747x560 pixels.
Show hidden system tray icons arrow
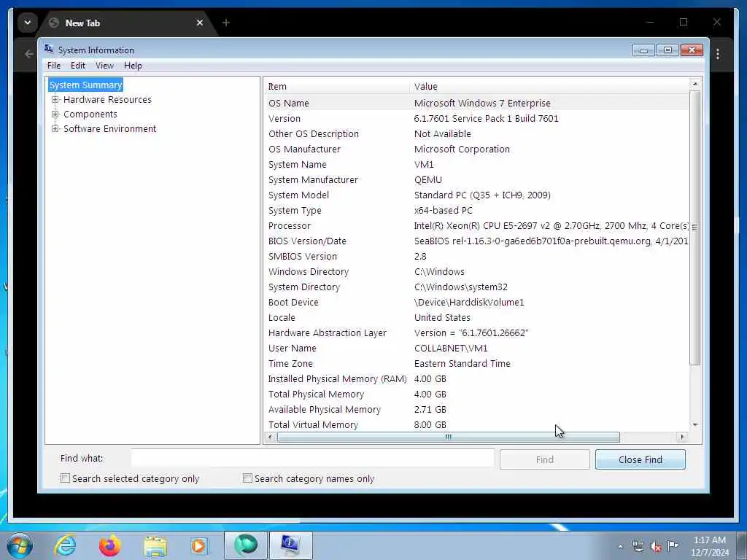(x=620, y=546)
